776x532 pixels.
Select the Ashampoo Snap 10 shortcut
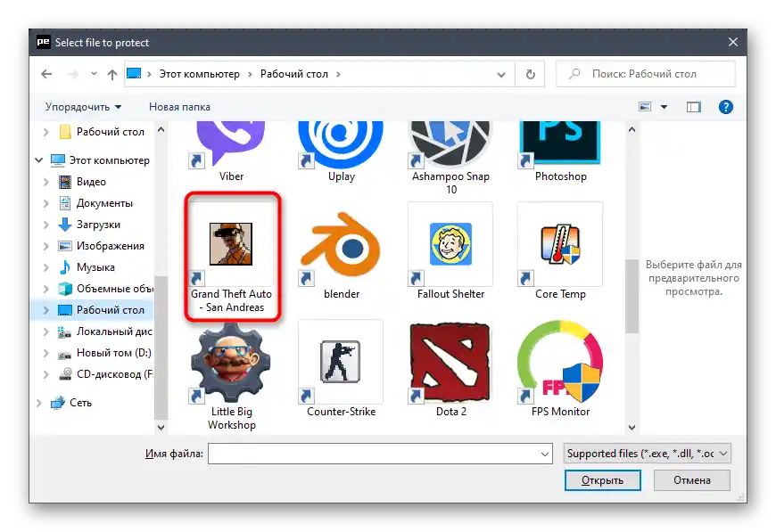pyautogui.click(x=450, y=159)
